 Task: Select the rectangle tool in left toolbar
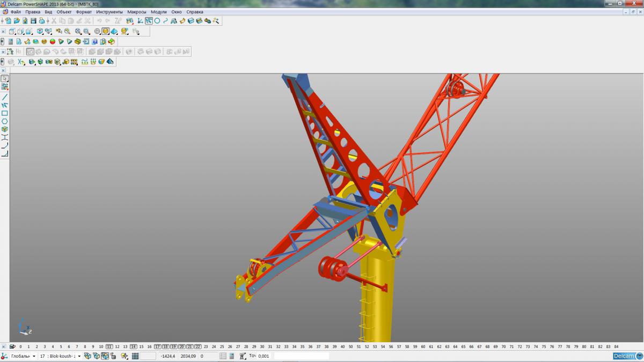point(5,113)
